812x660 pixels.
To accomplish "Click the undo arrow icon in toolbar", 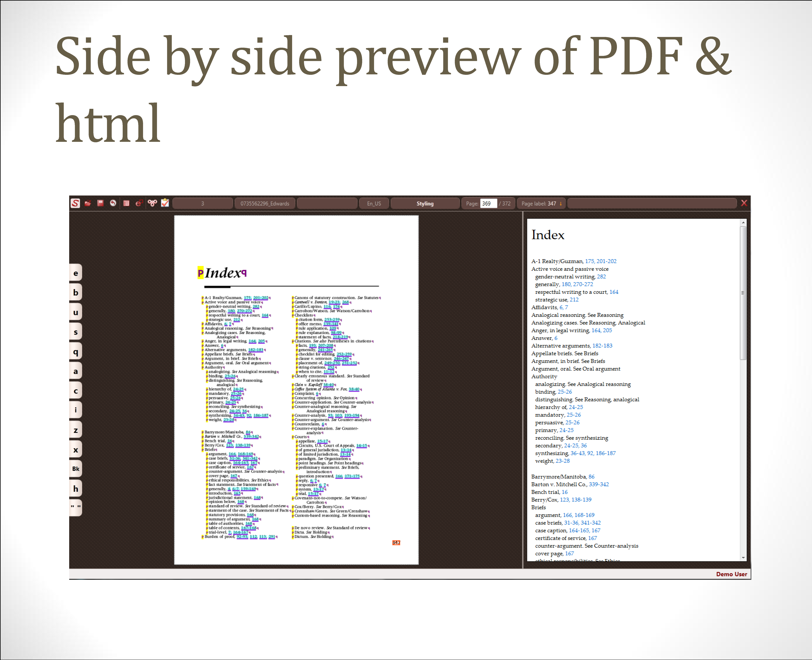I will (113, 203).
